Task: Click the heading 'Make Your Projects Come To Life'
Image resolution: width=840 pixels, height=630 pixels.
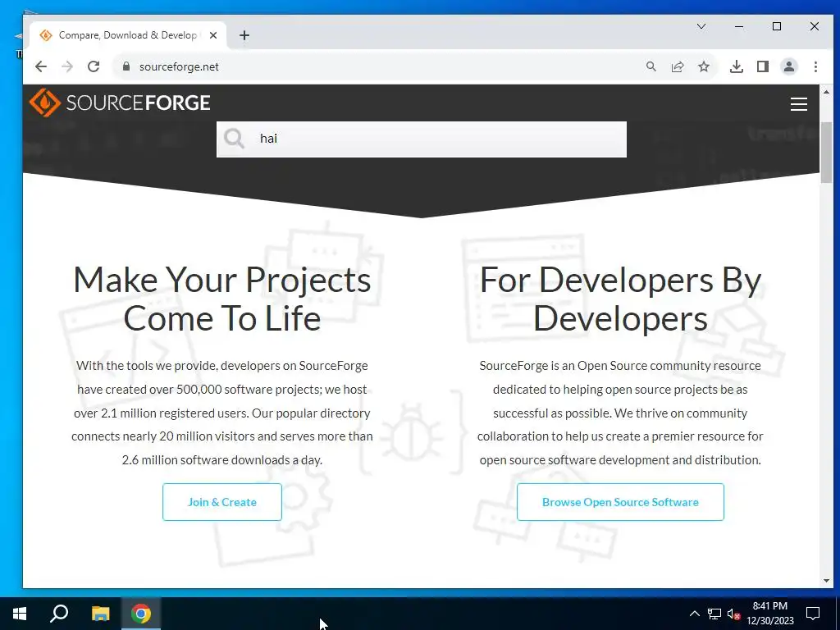Action: tap(222, 299)
